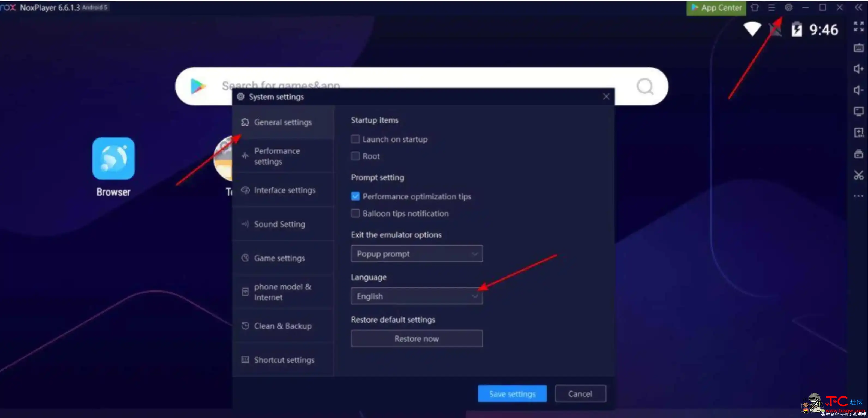Toggle Root access checkbox
868x418 pixels.
pos(355,156)
